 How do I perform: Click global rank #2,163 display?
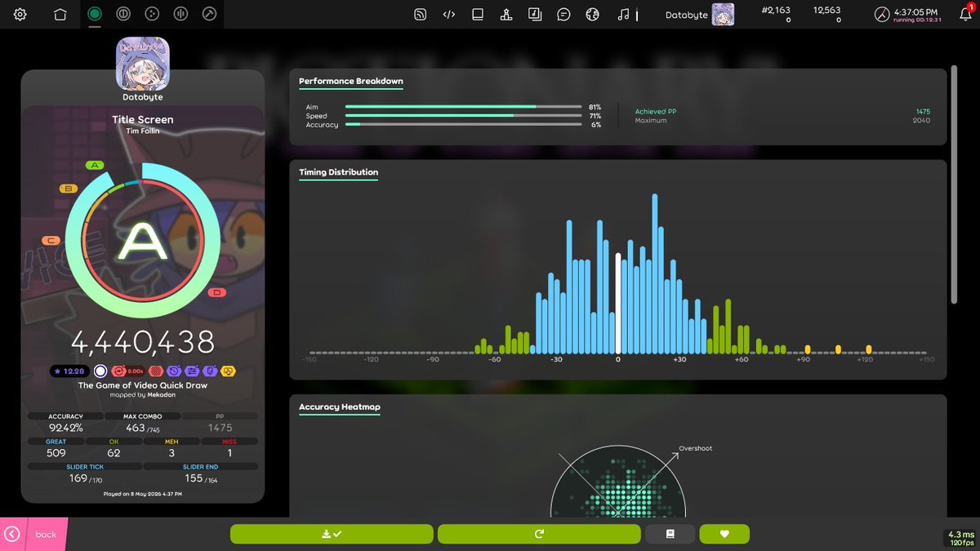pos(775,10)
